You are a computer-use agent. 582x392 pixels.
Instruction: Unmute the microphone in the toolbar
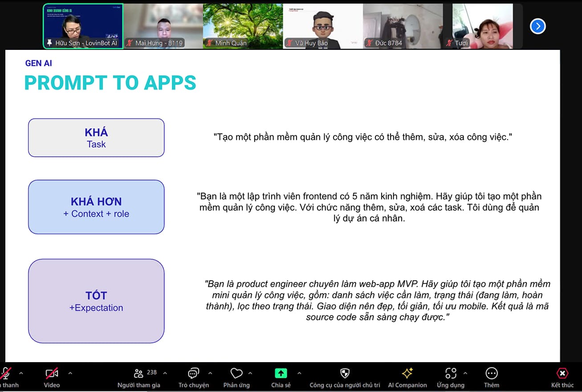tap(5, 374)
